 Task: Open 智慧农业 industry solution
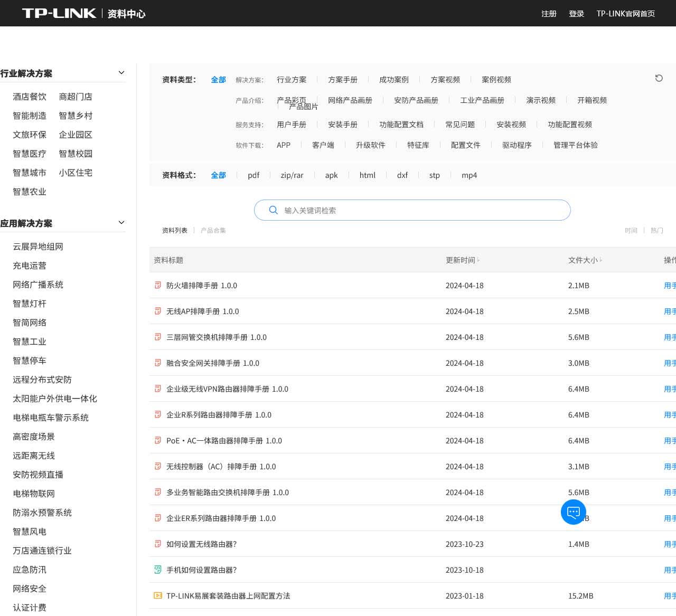30,192
